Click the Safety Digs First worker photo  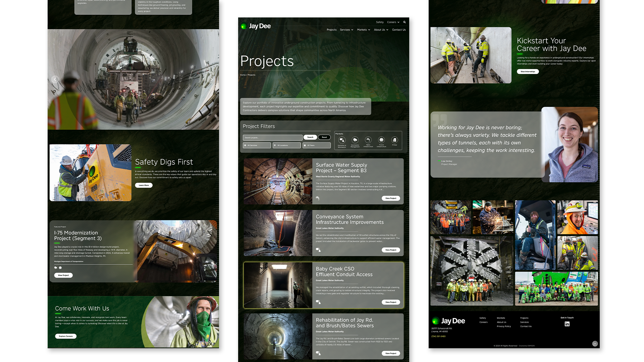point(91,173)
